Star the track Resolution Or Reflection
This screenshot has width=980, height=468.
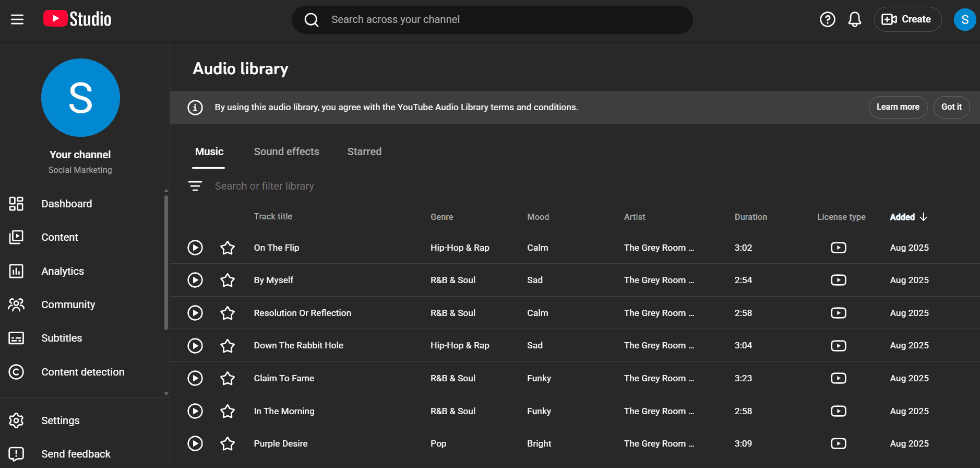[x=228, y=313]
